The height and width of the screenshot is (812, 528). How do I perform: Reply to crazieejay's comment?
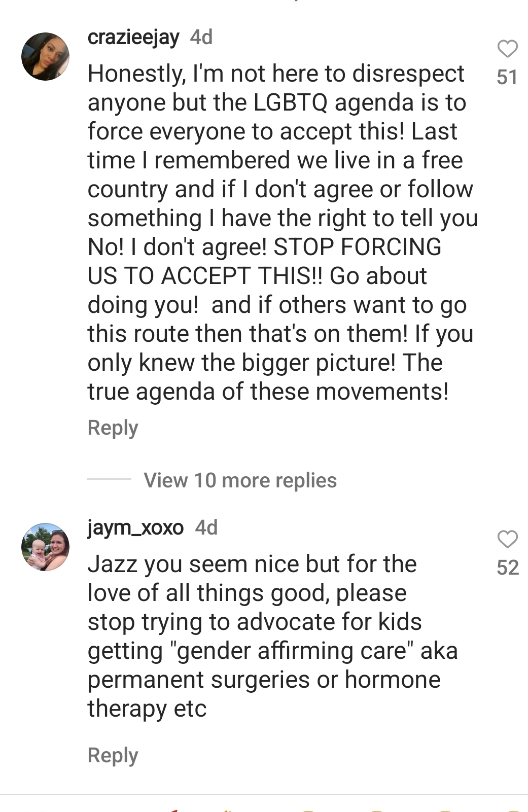coord(113,428)
